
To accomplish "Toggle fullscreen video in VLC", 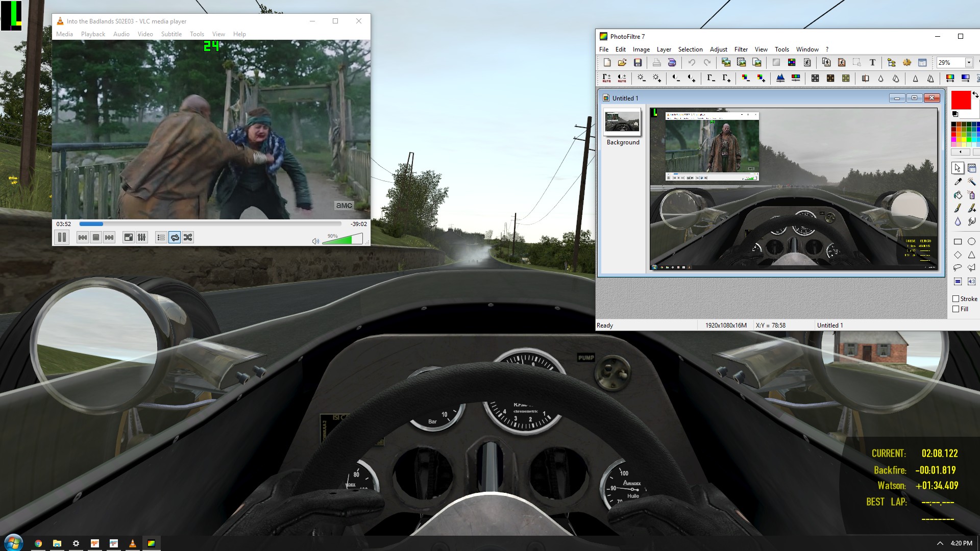I will 129,237.
